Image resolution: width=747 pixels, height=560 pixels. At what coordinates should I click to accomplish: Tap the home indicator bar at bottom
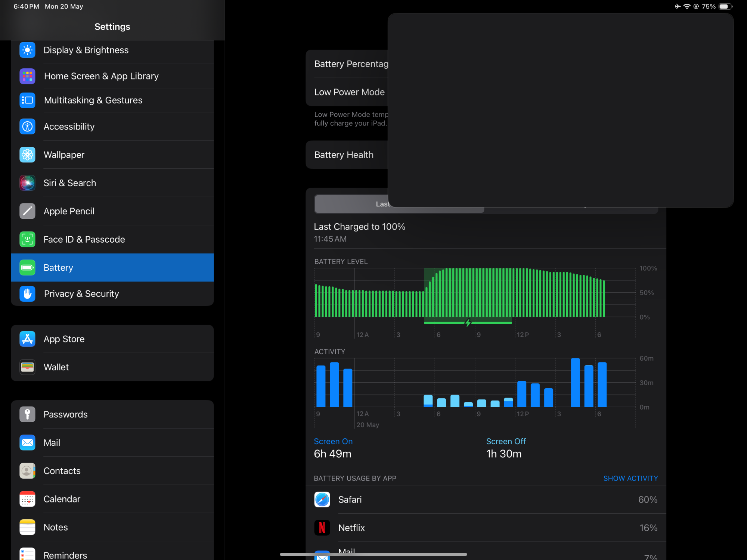click(373, 554)
